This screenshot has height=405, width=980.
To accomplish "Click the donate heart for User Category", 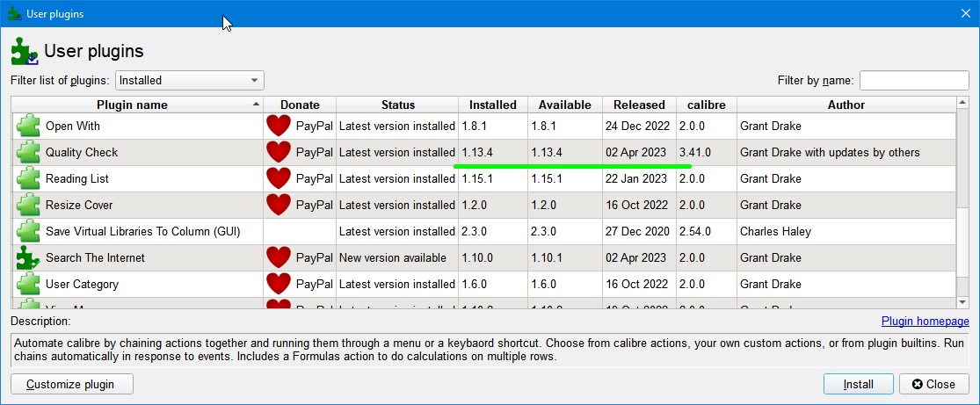I will coord(279,284).
